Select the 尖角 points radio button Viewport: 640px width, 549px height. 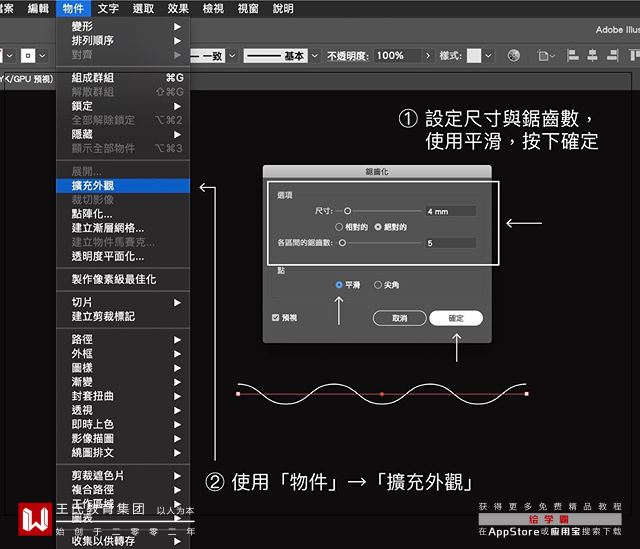[x=378, y=285]
